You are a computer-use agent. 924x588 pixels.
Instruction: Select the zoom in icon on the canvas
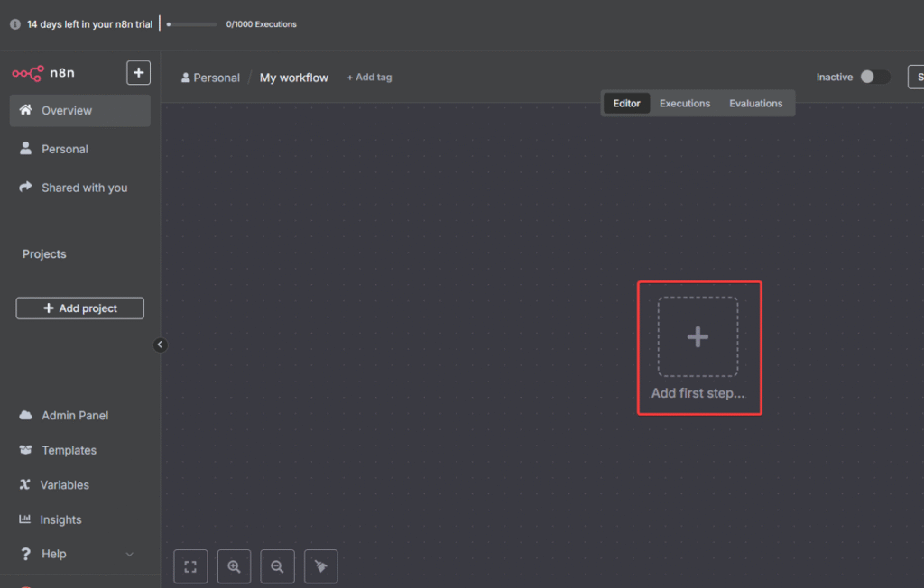[x=234, y=566]
